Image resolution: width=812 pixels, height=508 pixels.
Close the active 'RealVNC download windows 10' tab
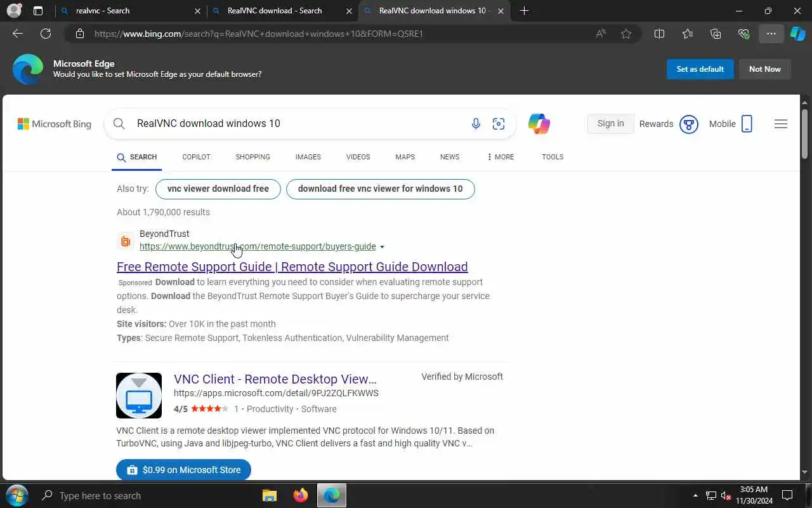501,11
